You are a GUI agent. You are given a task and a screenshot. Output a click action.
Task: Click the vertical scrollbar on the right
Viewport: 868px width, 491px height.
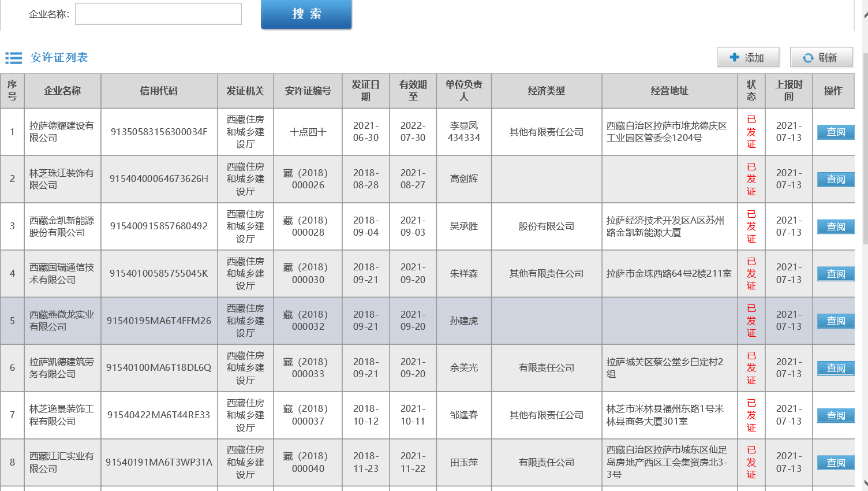pos(865,144)
